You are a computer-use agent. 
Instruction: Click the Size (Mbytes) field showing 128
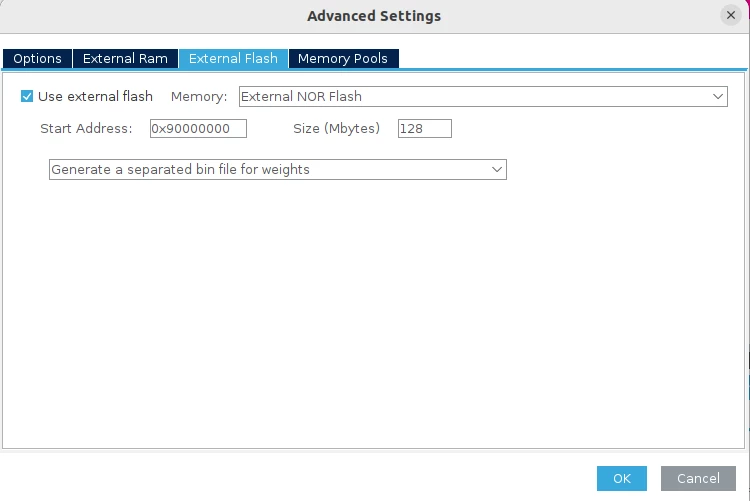click(x=425, y=128)
